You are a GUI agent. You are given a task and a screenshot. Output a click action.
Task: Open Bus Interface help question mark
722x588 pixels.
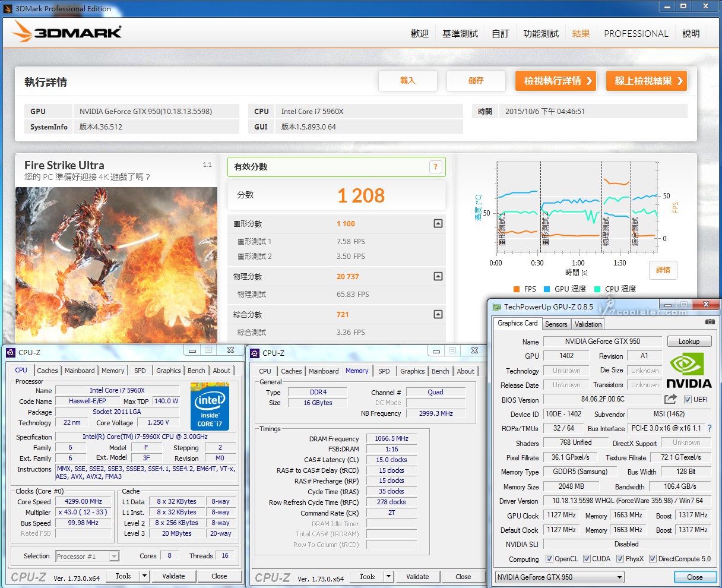(709, 428)
